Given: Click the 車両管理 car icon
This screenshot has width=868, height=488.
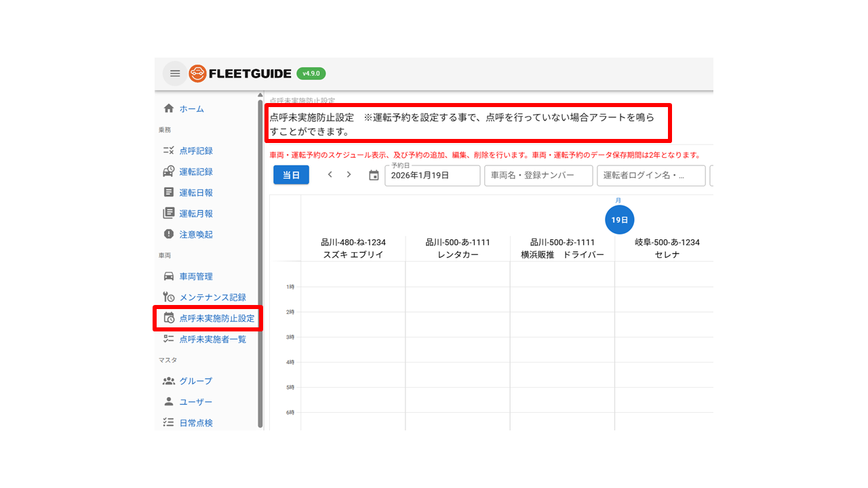Looking at the screenshot, I should (x=169, y=276).
